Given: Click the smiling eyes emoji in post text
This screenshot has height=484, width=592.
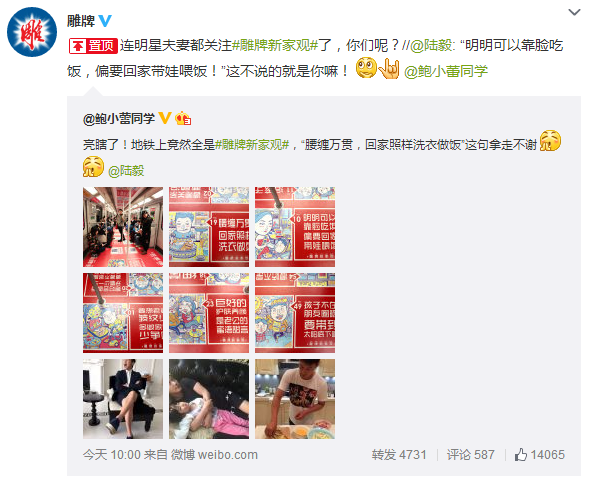Looking at the screenshot, I should click(x=366, y=68).
